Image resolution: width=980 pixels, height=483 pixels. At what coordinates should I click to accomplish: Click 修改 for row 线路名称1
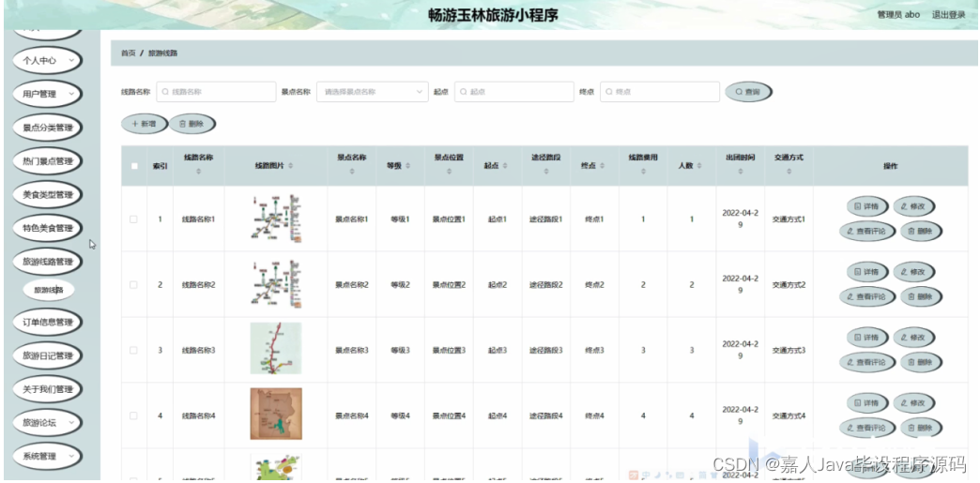(x=913, y=206)
